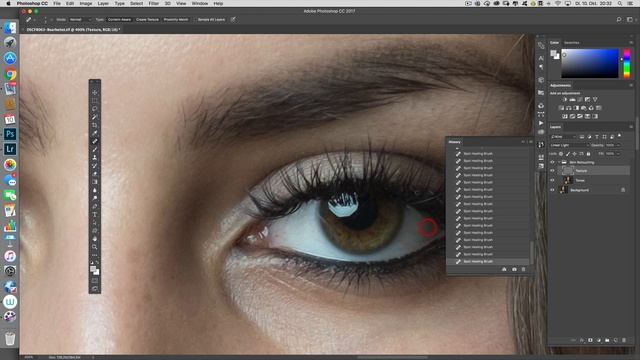Screen dimensions: 640x360
Task: Open the Image menu
Action: [86, 3]
